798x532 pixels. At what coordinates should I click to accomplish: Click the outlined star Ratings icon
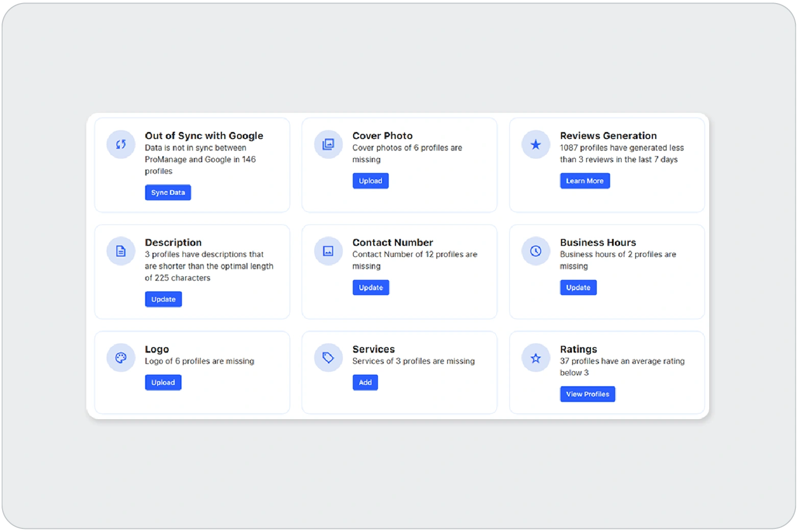(x=536, y=358)
